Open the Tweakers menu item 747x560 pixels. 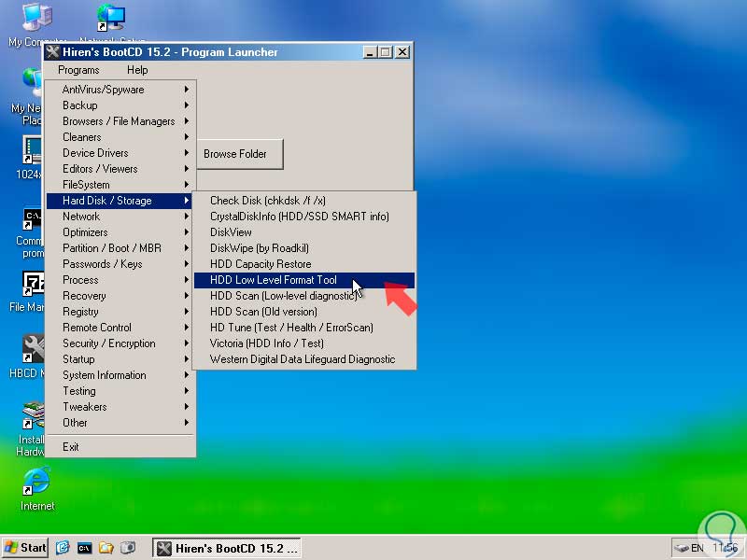click(x=120, y=407)
